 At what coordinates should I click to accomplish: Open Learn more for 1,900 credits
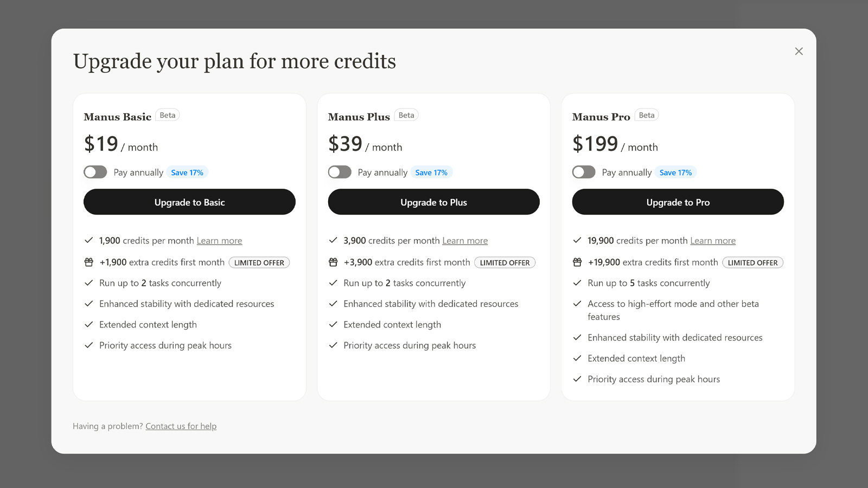coord(219,241)
